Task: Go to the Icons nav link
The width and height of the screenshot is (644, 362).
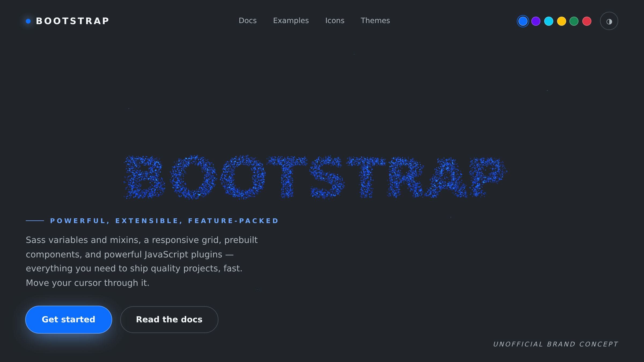Action: [x=335, y=21]
